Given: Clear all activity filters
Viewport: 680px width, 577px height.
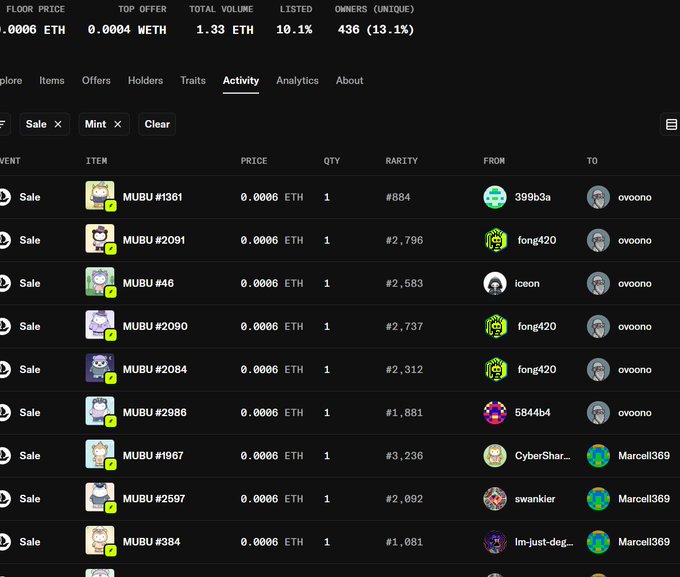Looking at the screenshot, I should [x=157, y=125].
